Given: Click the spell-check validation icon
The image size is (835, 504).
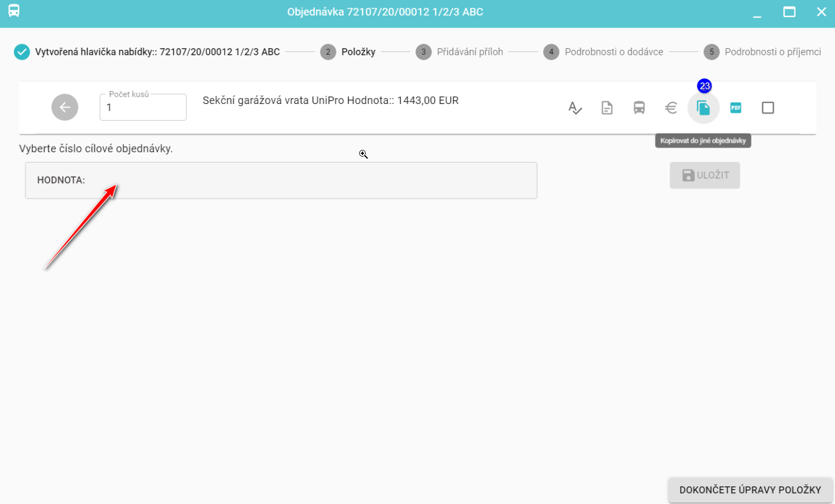Looking at the screenshot, I should pos(575,108).
